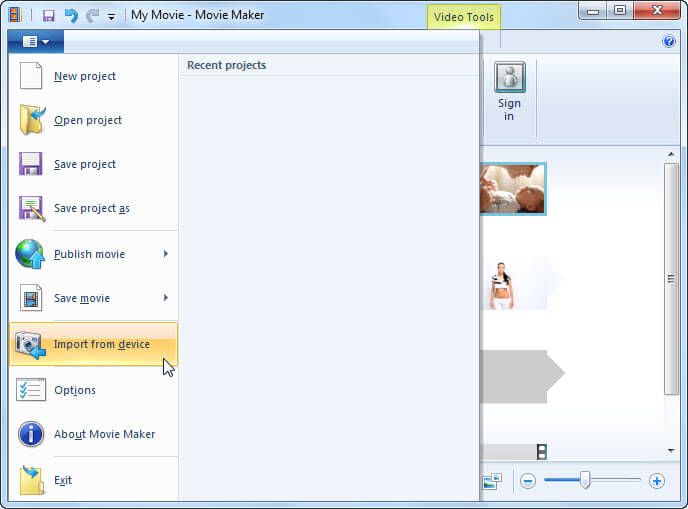Click the Exit folder icon
The height and width of the screenshot is (509, 688).
pos(32,480)
